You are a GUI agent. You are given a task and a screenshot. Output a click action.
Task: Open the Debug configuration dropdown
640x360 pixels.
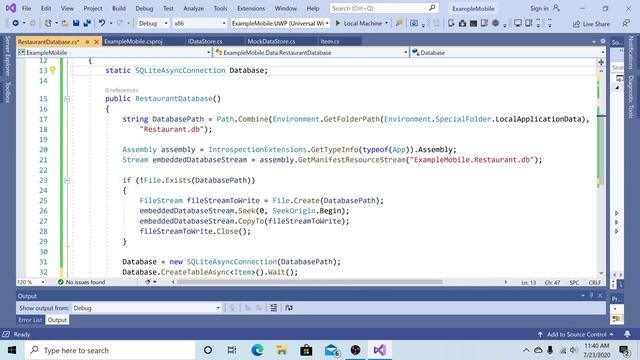(153, 23)
